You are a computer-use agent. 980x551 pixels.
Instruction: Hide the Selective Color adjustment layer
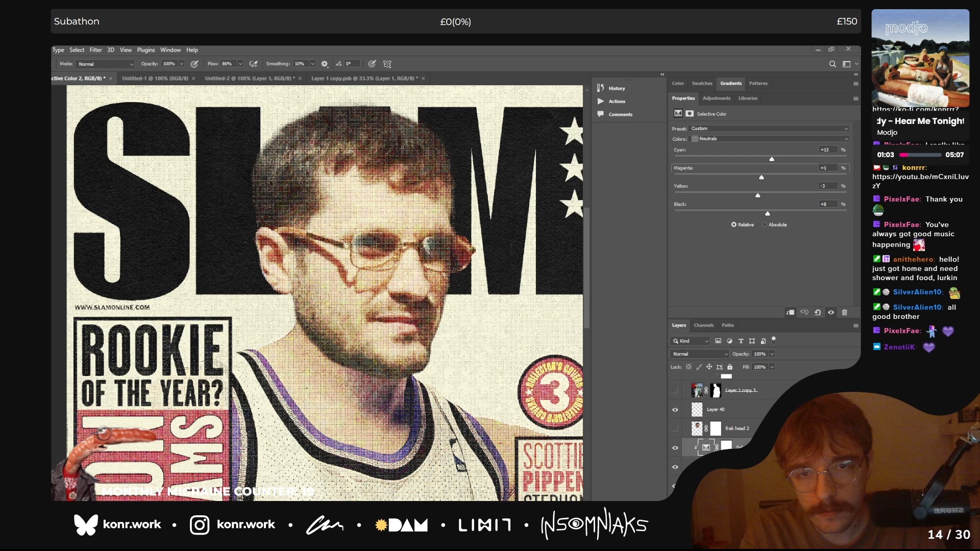(675, 448)
